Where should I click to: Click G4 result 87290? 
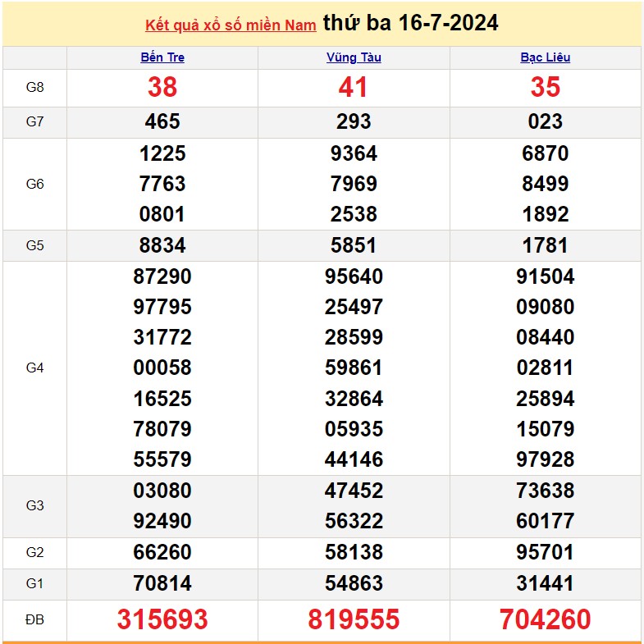[162, 276]
